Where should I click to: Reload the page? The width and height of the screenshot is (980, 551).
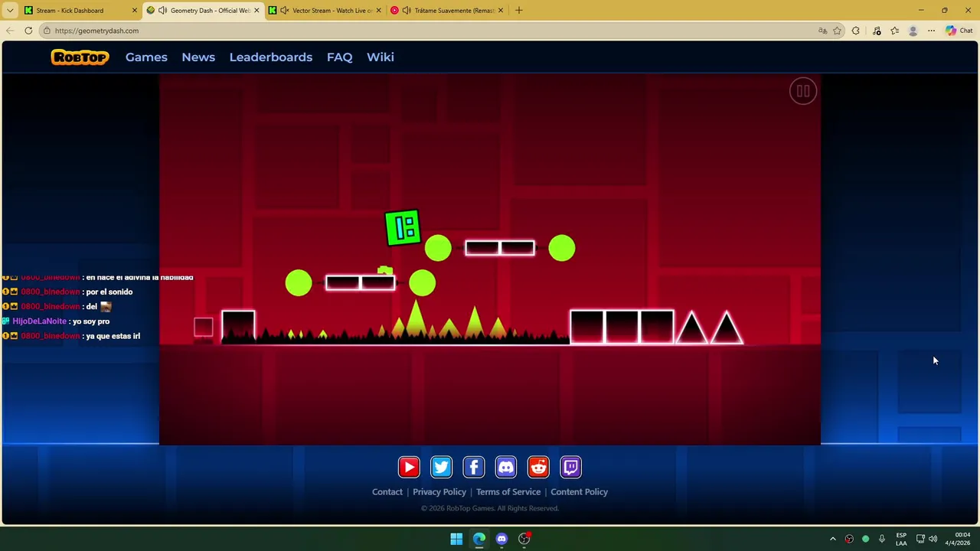[x=28, y=31]
